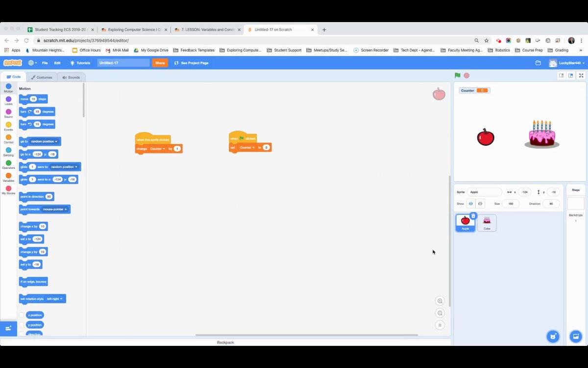Click the Cake sprite on the stage
The width and height of the screenshot is (588, 368).
click(x=542, y=133)
